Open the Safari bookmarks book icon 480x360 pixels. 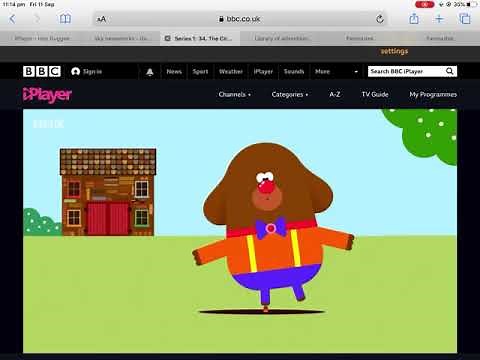pos(65,19)
